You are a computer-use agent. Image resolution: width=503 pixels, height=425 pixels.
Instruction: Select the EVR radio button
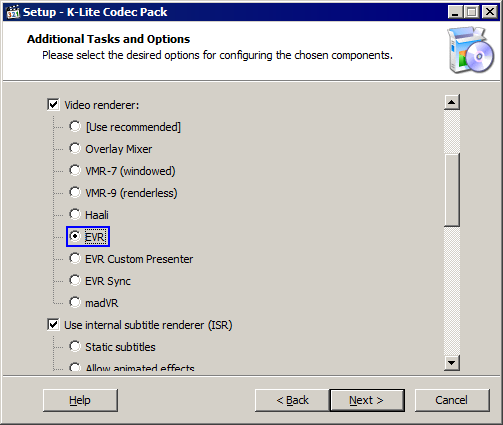point(75,237)
